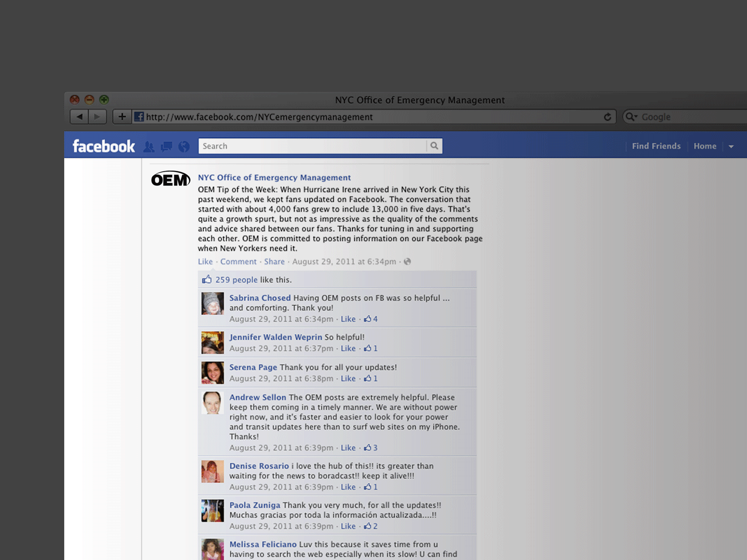The width and height of the screenshot is (747, 560).
Task: Open Jennifer Walden Weprin's profile
Action: [x=276, y=337]
